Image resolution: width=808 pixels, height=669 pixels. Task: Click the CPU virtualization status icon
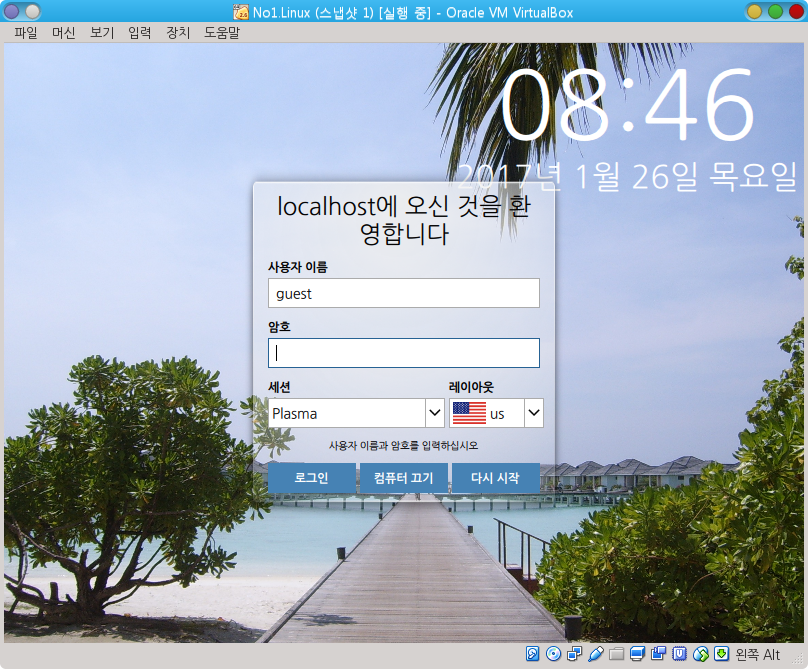point(680,654)
